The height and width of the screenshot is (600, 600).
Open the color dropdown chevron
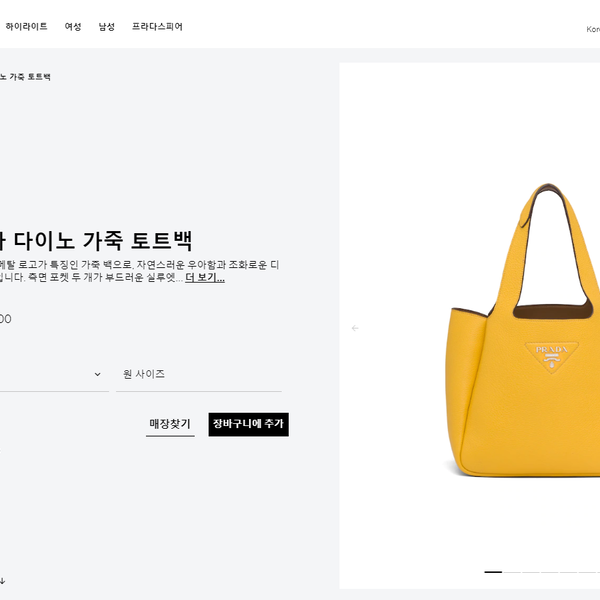click(98, 374)
